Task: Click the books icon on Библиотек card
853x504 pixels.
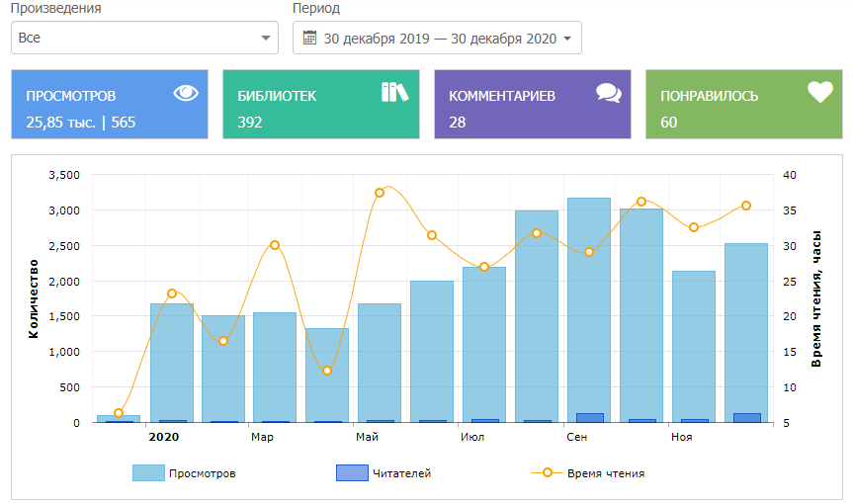Action: 394,93
